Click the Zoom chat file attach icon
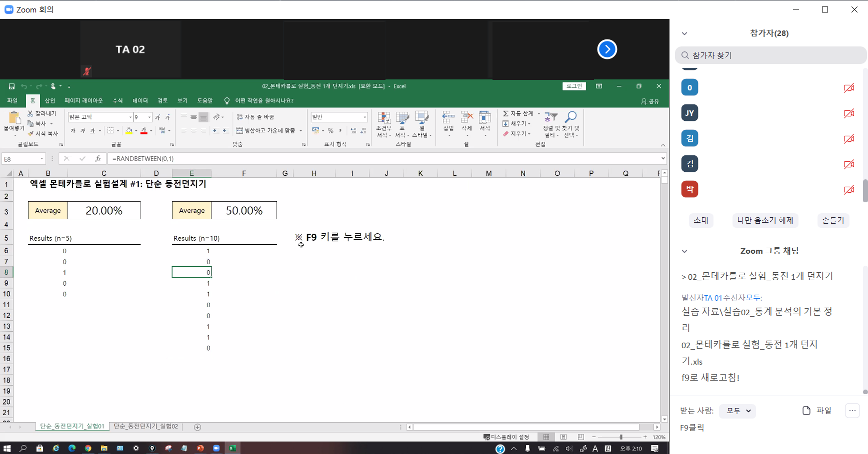Screen dimensions: 868x454 pyautogui.click(x=806, y=411)
